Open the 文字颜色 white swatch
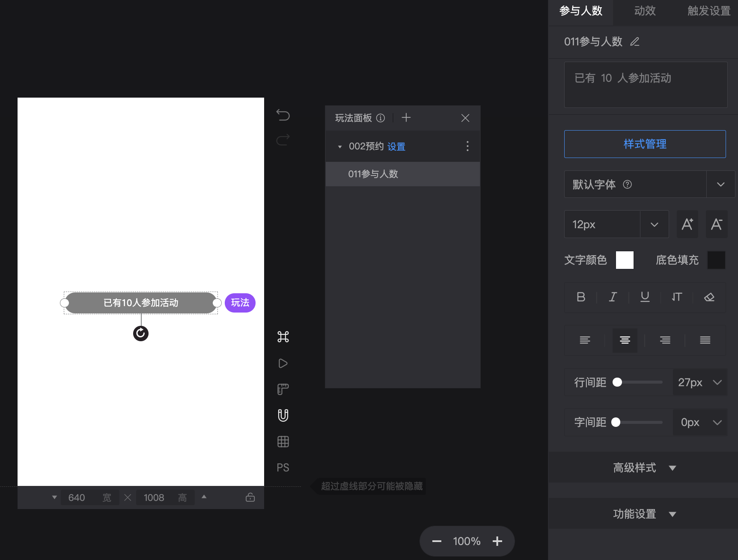This screenshot has width=738, height=560. point(625,260)
